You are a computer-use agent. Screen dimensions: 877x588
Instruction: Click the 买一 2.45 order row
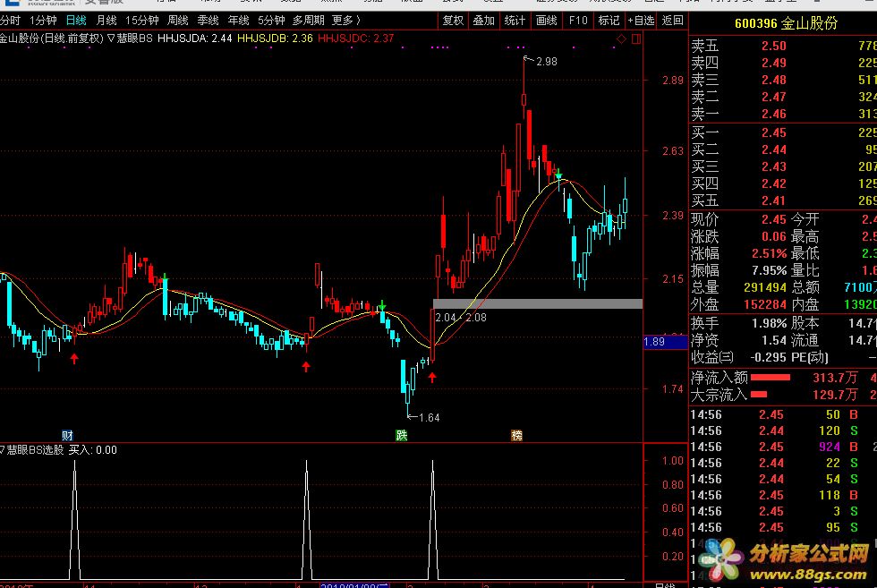(x=784, y=132)
